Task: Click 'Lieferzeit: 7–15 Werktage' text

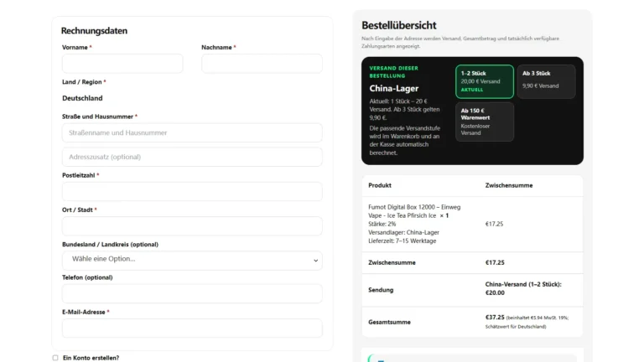Action: (402, 241)
